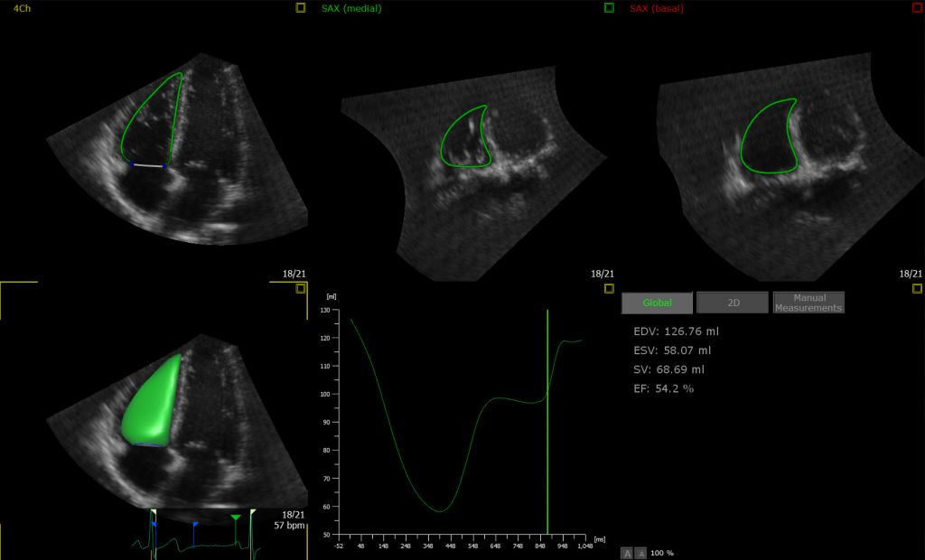Image resolution: width=925 pixels, height=560 pixels.
Task: Click the green square icon of SAX (medial)
Action: [x=610, y=7]
